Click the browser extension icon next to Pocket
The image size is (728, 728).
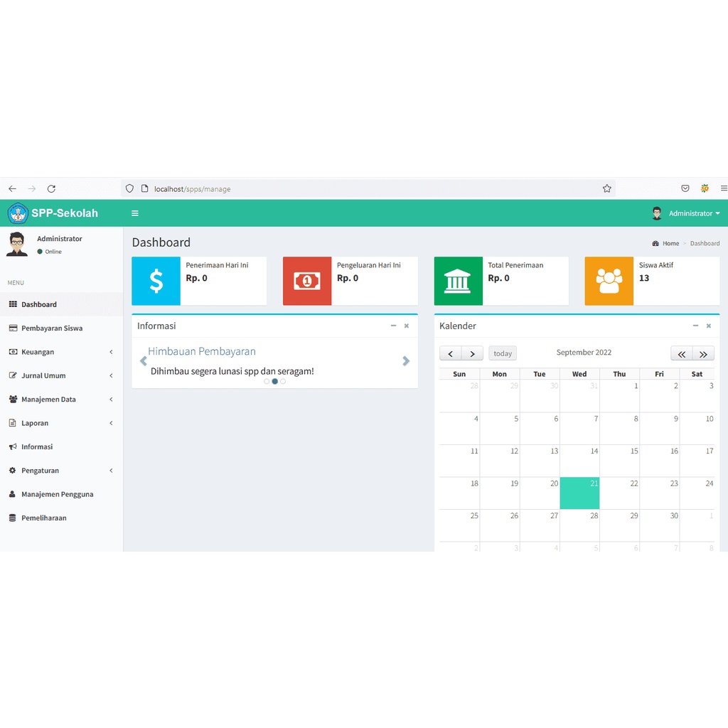(705, 188)
